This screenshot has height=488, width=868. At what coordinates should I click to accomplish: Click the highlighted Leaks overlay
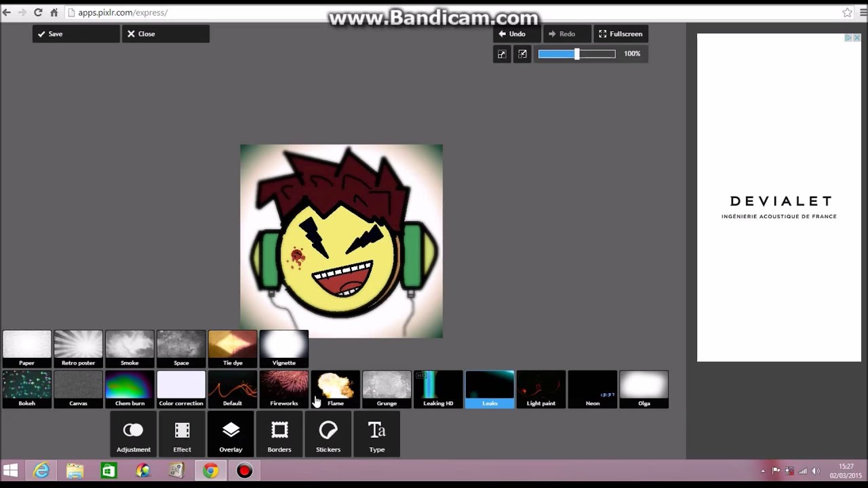point(490,390)
